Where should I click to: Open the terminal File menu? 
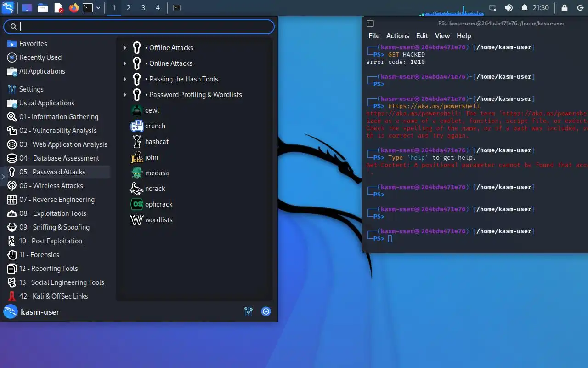pos(374,36)
